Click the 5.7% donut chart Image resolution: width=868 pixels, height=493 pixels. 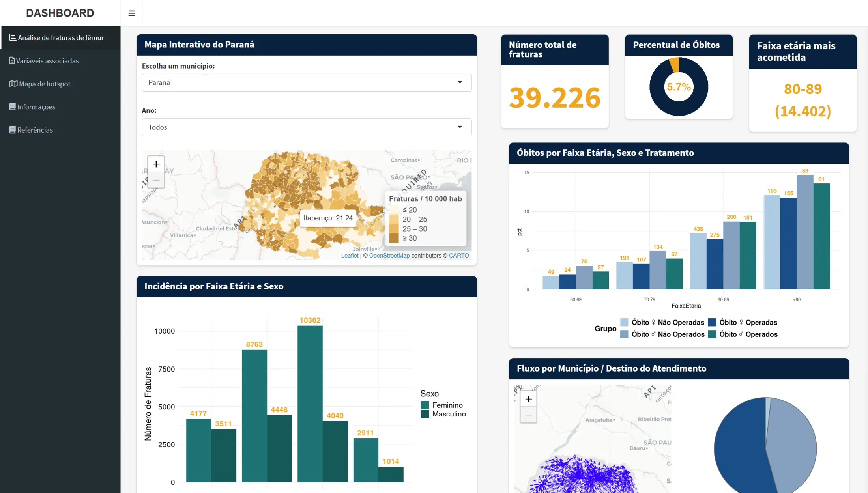(679, 87)
